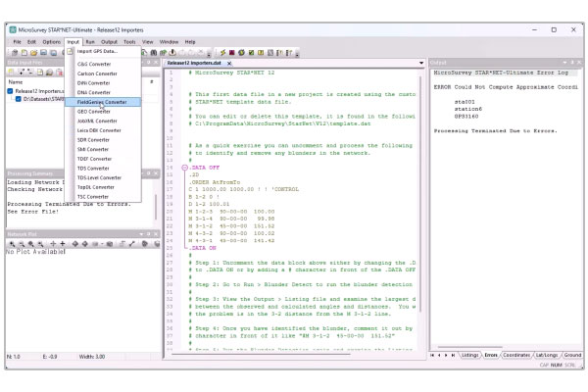Image resolution: width=588 pixels, height=392 pixels.
Task: Click the remove file icon in Data Input Files toolbar
Action: [x=30, y=72]
